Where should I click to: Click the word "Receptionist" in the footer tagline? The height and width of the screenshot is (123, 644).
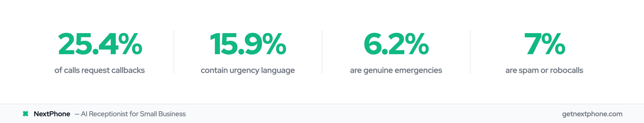coord(108,114)
